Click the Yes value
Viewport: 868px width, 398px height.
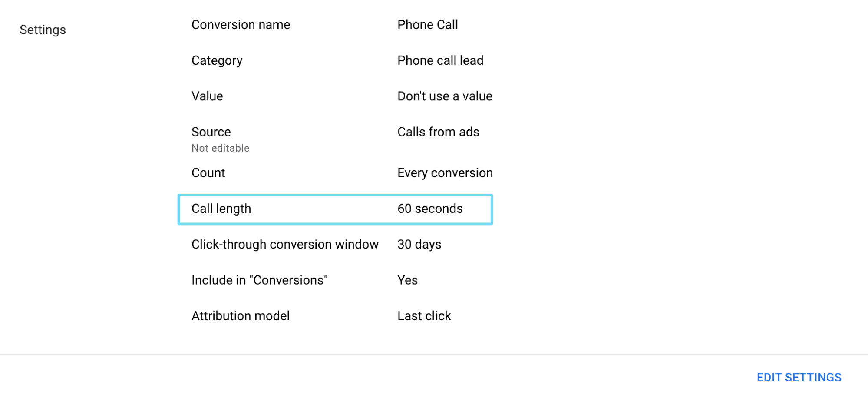[x=407, y=280]
